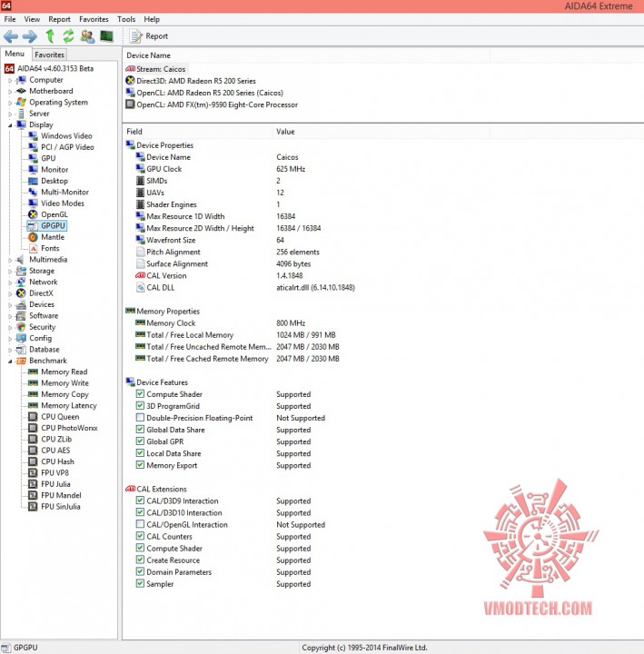Open the Favorites menu
This screenshot has width=644, height=654.
point(94,19)
